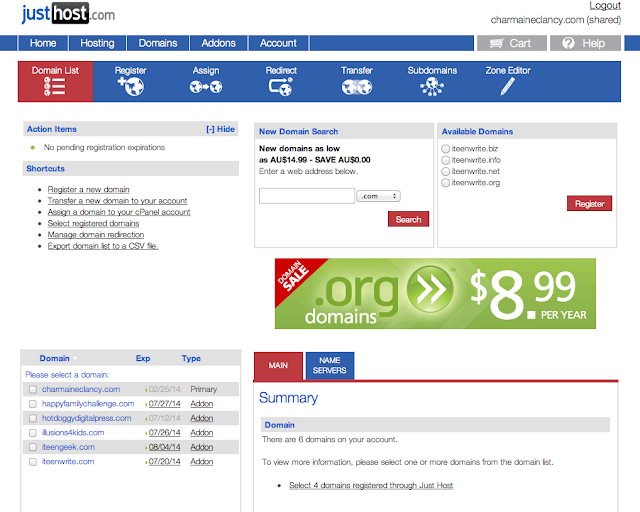Click the justhost.com logo
This screenshot has width=640, height=512.
click(x=68, y=14)
